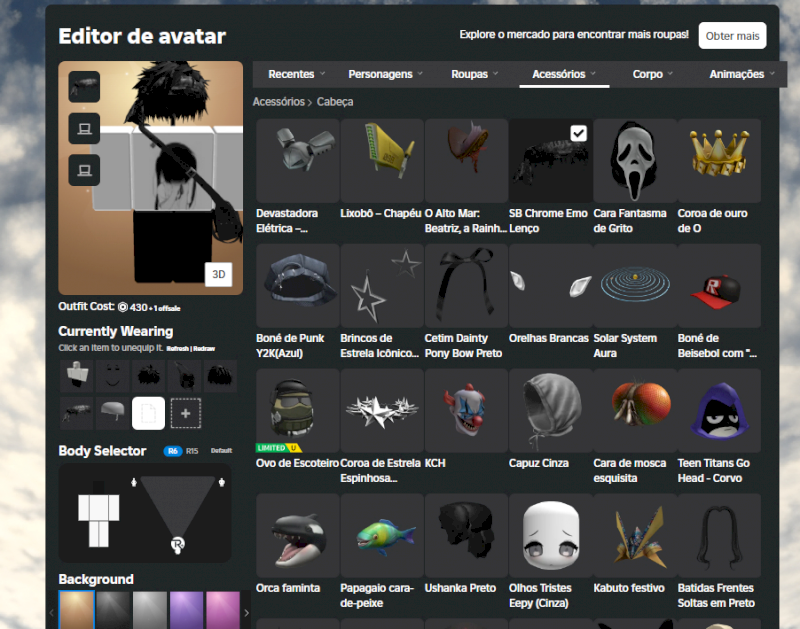Choose the KCH clown mask
The width and height of the screenshot is (800, 629).
click(466, 411)
